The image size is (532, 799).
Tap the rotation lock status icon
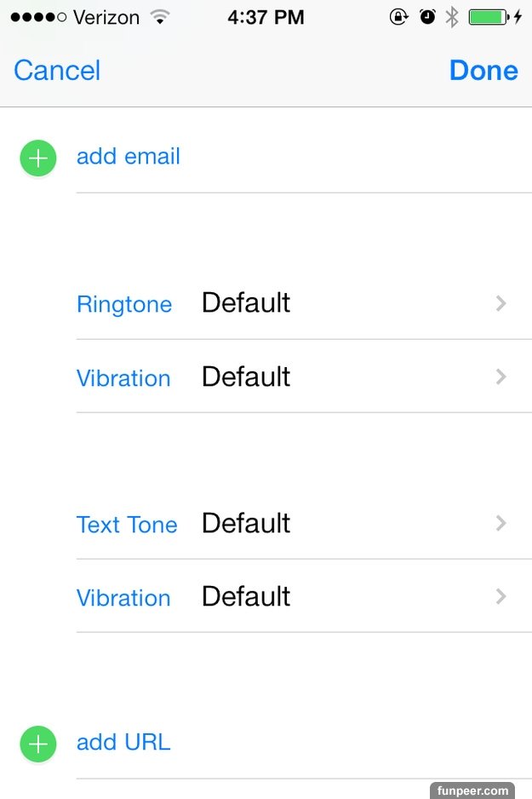pyautogui.click(x=398, y=17)
